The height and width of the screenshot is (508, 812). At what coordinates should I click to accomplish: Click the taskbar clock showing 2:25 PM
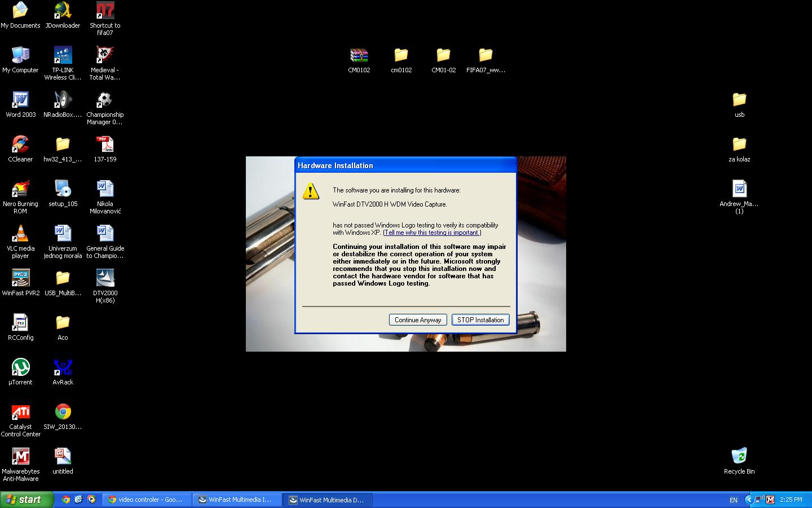791,500
